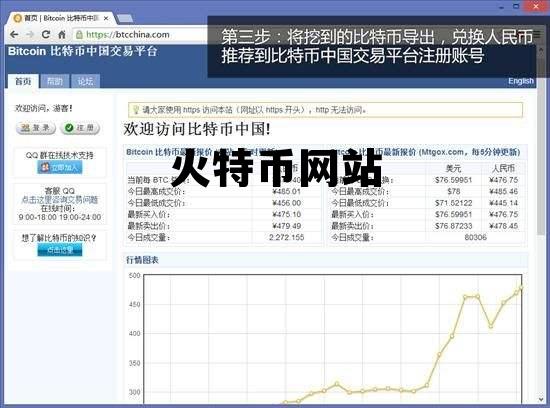
Task: Open the 帮助 site tab
Action: coord(55,81)
